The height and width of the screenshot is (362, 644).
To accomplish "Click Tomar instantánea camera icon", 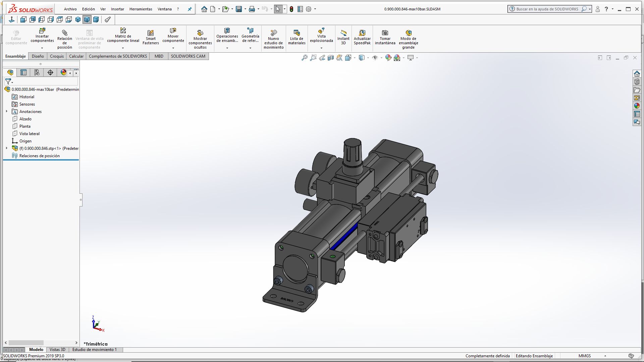I will (x=385, y=33).
